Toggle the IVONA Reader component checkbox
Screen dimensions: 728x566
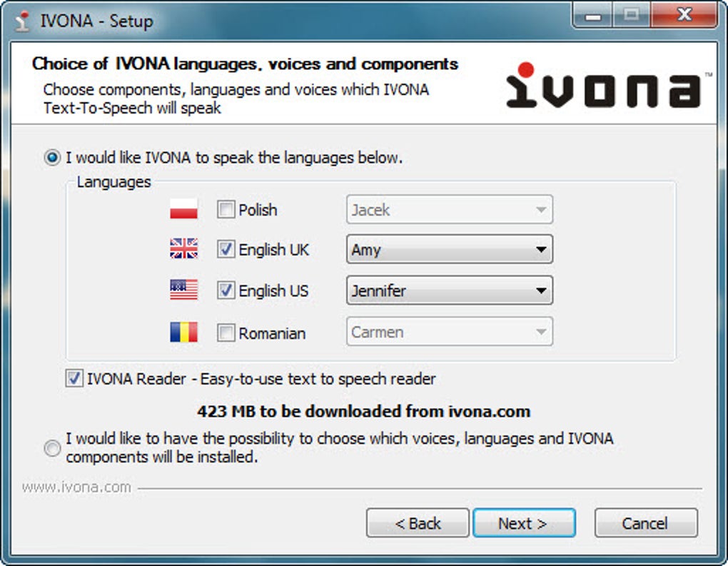tap(74, 378)
